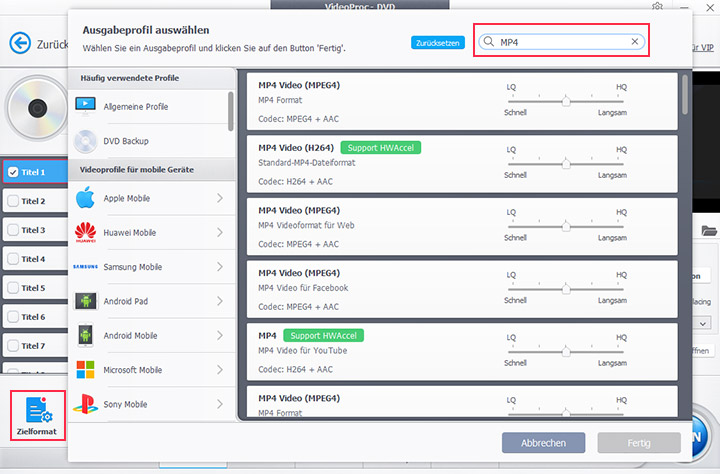
Task: Check the Titel 4 checkbox
Action: coord(13,259)
